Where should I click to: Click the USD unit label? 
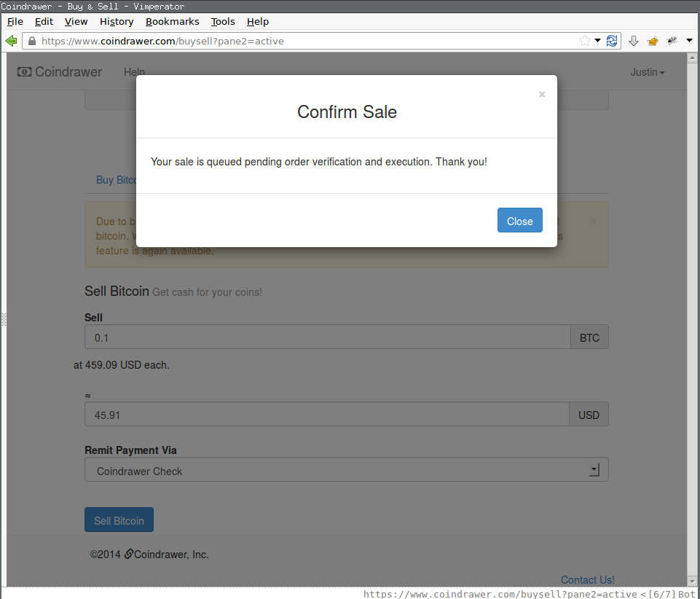click(589, 415)
